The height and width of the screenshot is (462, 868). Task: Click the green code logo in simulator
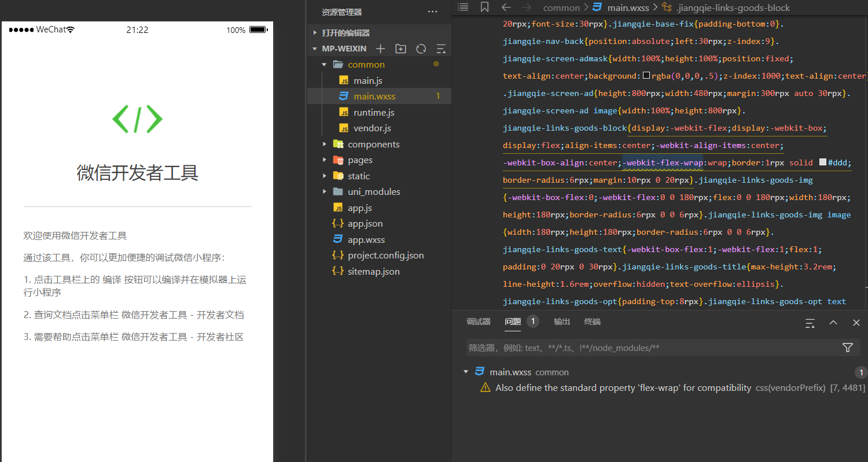coord(137,119)
